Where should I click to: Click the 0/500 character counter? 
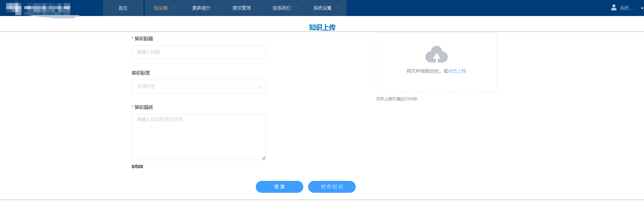point(137,167)
